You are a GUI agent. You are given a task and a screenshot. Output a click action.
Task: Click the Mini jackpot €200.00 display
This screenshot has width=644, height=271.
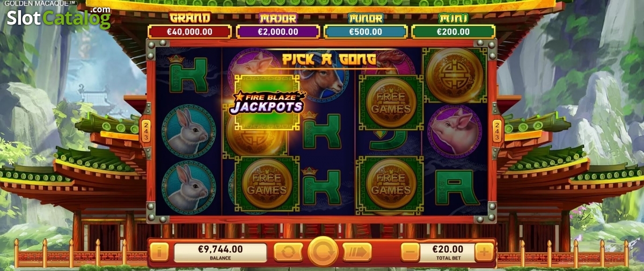452,32
